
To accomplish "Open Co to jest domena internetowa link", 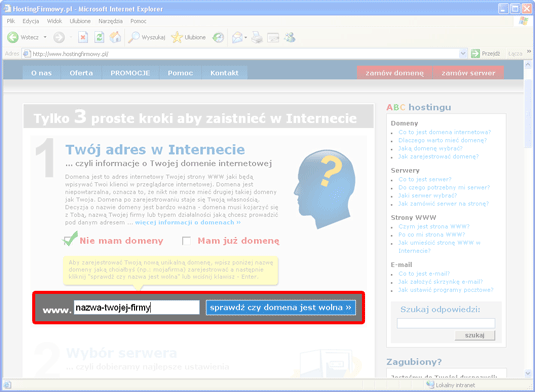I will [445, 132].
